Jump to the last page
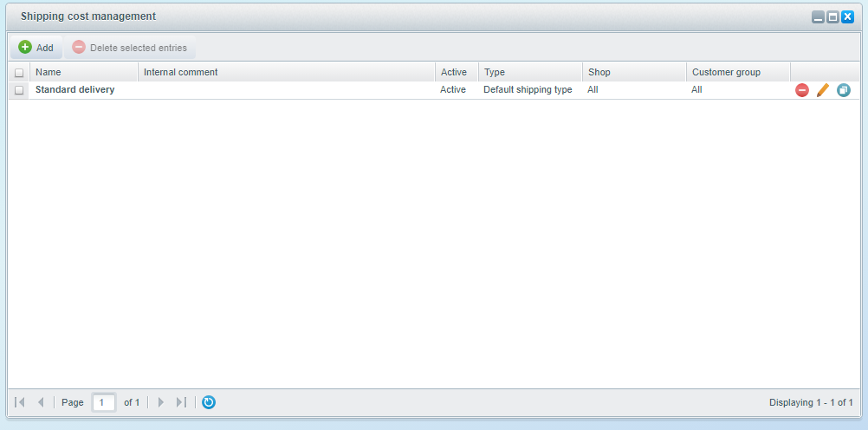 (181, 402)
